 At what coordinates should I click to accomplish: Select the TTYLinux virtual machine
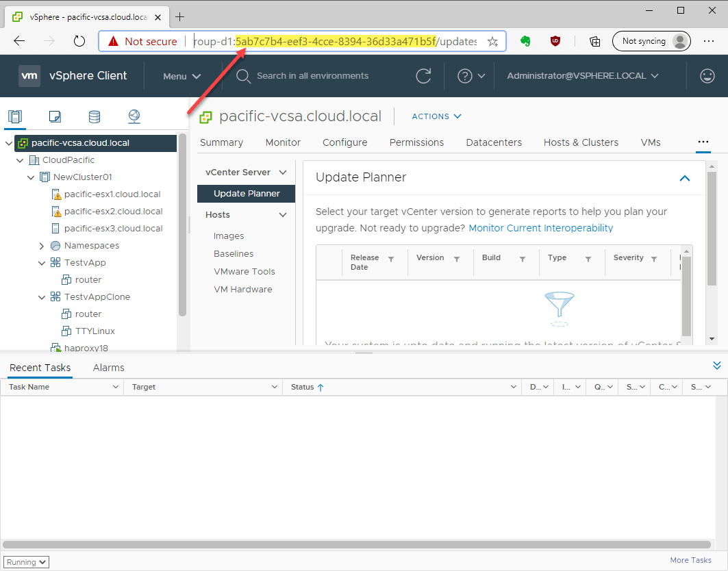tap(95, 331)
